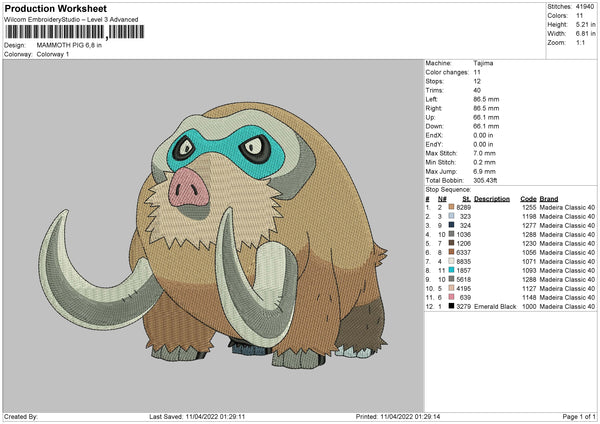The width and height of the screenshot is (600, 424).
Task: Select the 'Down:' measurement label
Action: point(434,126)
